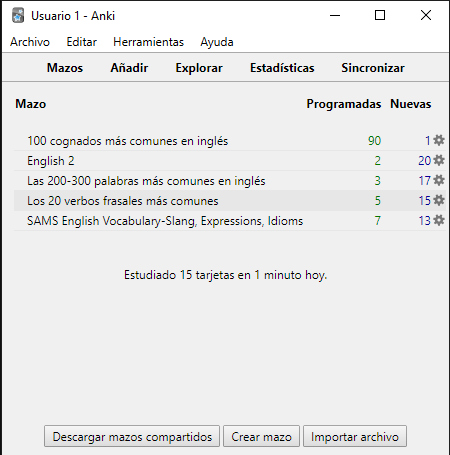The height and width of the screenshot is (455, 450).
Task: Click gear icon beside Los 20 verbos frasales
Action: pyautogui.click(x=439, y=200)
